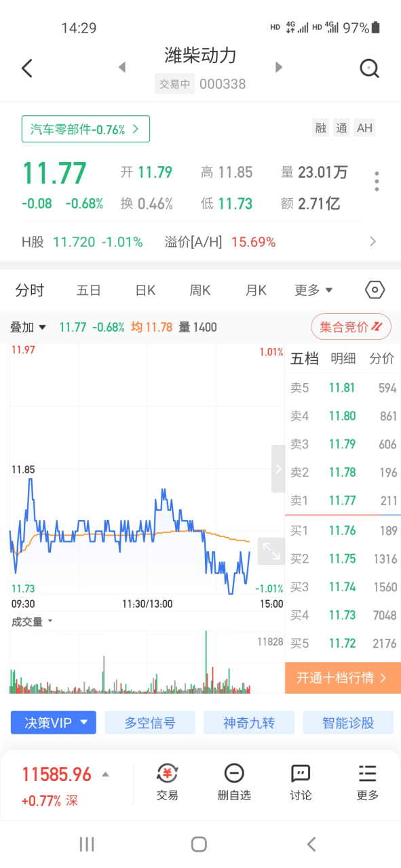Tap Android home button

(199, 844)
